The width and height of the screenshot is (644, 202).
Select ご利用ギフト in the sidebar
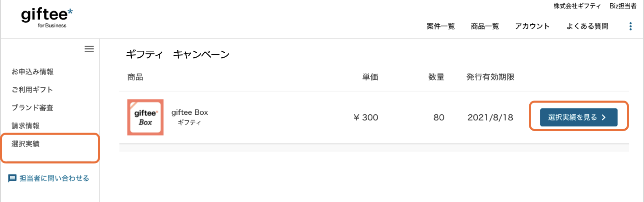pyautogui.click(x=32, y=90)
